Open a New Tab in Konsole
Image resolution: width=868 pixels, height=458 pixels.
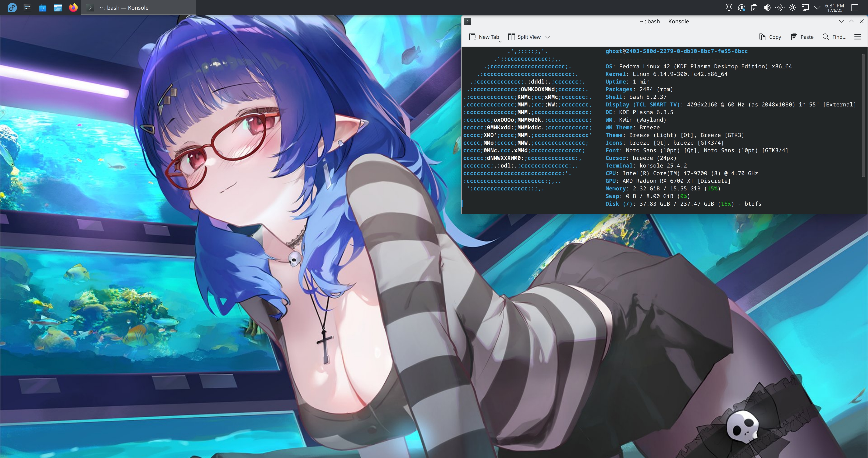click(x=484, y=37)
